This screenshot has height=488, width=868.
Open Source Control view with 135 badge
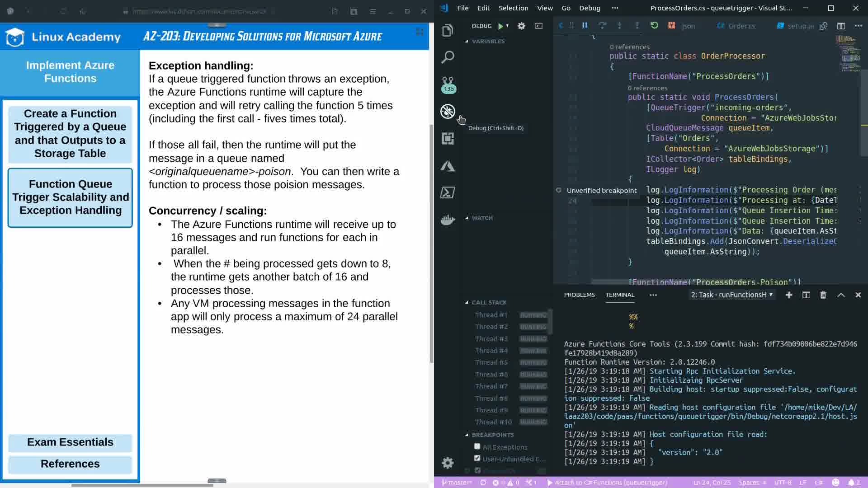coord(448,84)
